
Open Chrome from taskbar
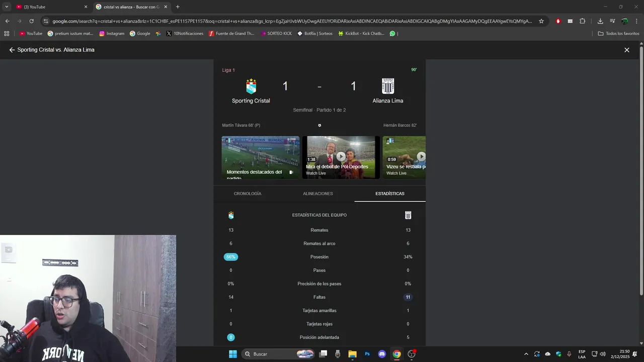tap(396, 354)
